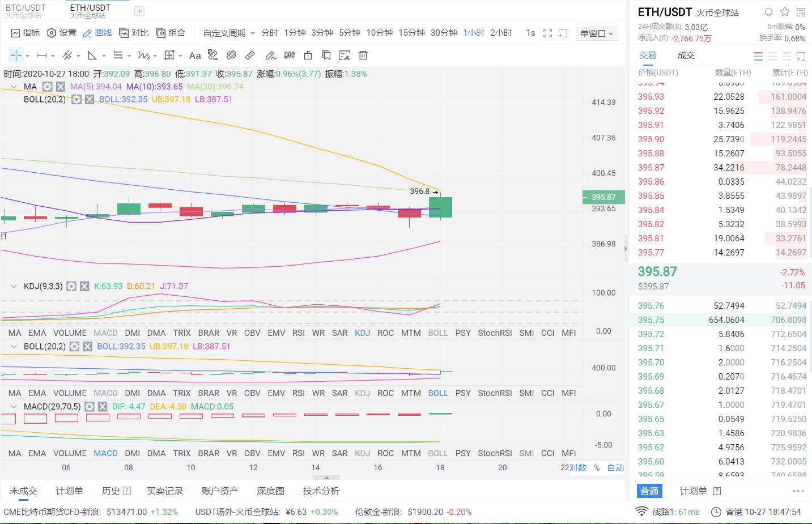Click the lock drawings icon
812x524 pixels.
click(308, 55)
